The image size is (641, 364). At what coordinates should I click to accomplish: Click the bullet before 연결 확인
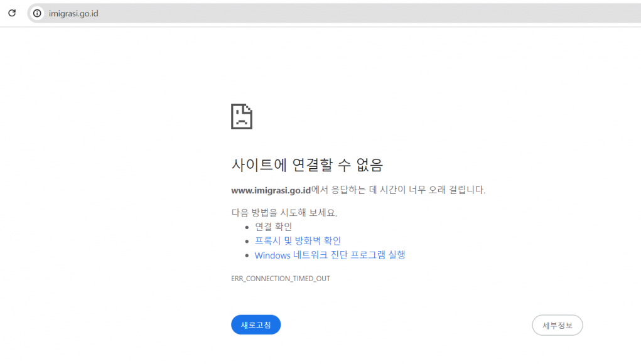(247, 227)
